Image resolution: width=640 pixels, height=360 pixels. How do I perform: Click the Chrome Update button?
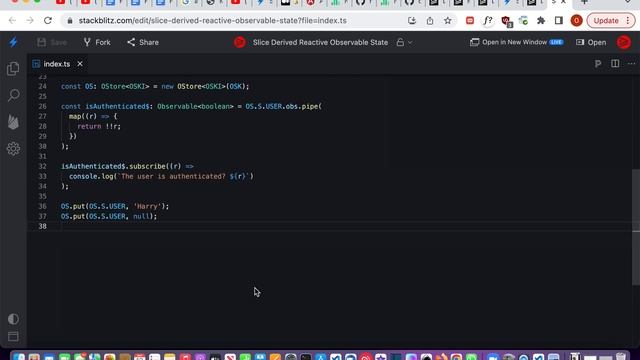tap(611, 20)
